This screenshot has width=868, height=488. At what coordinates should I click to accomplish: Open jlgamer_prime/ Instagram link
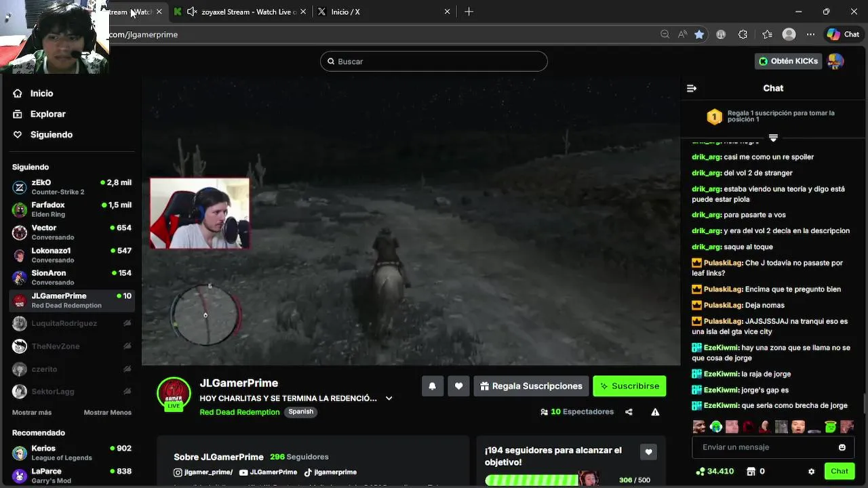click(203, 472)
